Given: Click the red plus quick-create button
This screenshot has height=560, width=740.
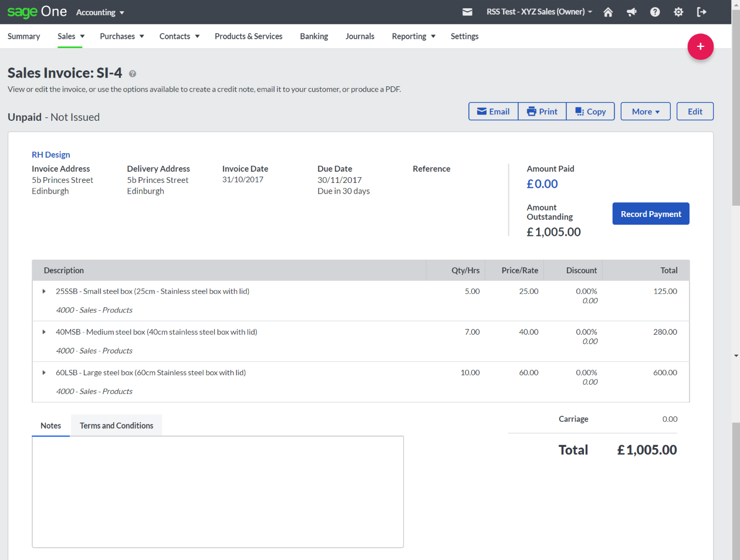Looking at the screenshot, I should click(701, 46).
